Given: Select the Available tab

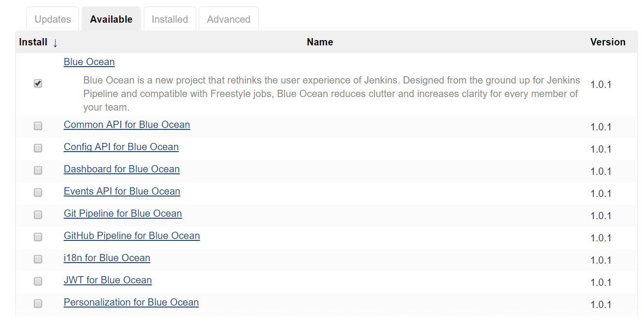Looking at the screenshot, I should click(x=111, y=19).
